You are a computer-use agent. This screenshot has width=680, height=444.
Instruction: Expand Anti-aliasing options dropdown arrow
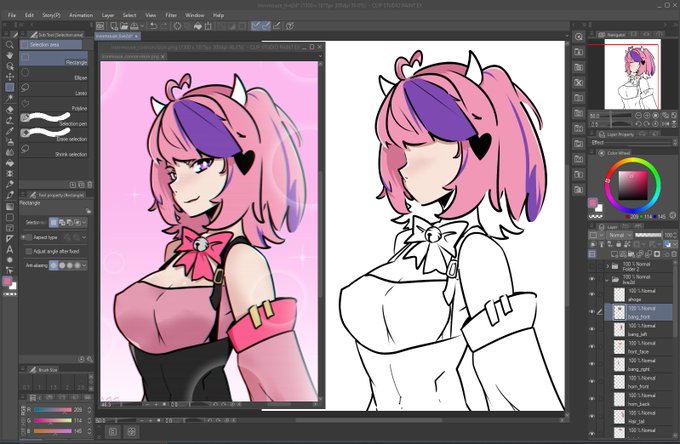pyautogui.click(x=84, y=265)
